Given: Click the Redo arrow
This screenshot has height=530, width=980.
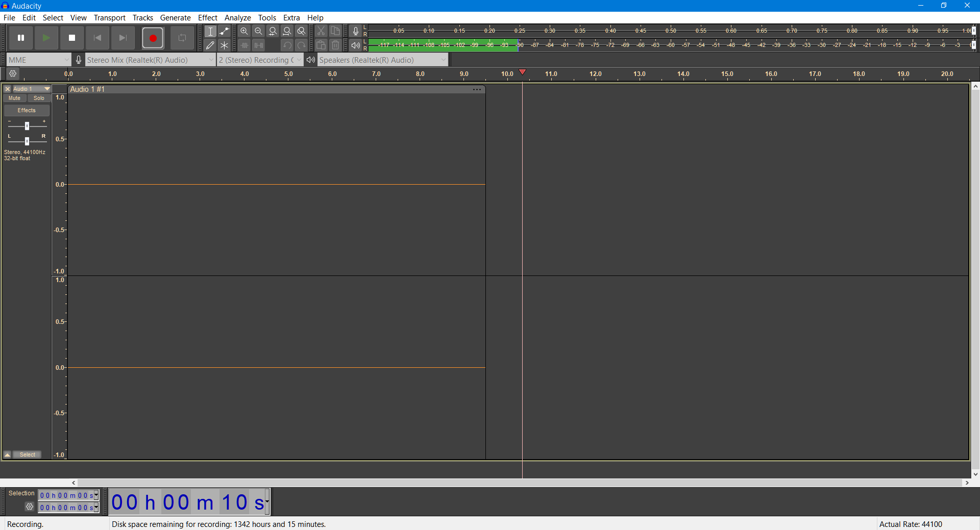Looking at the screenshot, I should 302,45.
